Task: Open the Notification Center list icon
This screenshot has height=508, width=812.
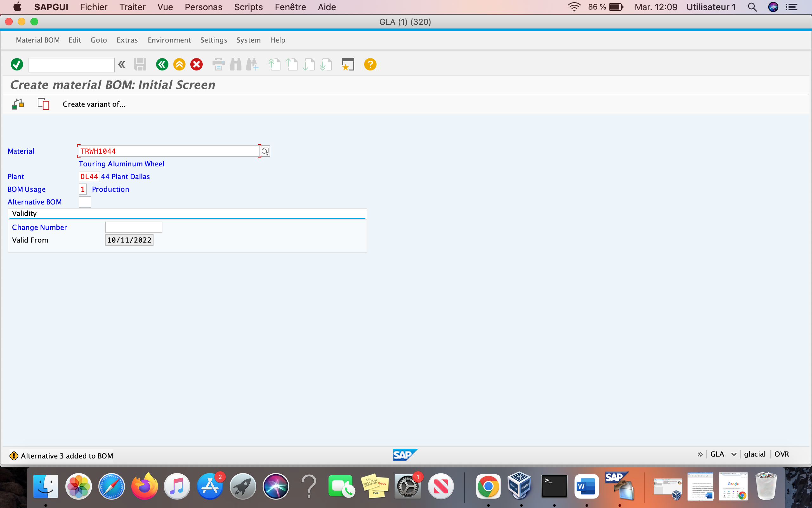Action: click(792, 7)
